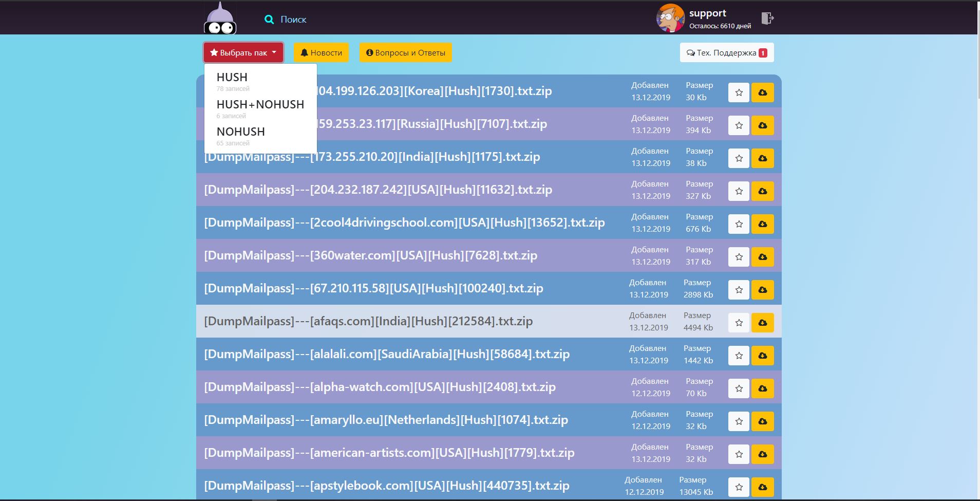Click the robot head site logo
The width and height of the screenshot is (980, 501).
pyautogui.click(x=220, y=18)
